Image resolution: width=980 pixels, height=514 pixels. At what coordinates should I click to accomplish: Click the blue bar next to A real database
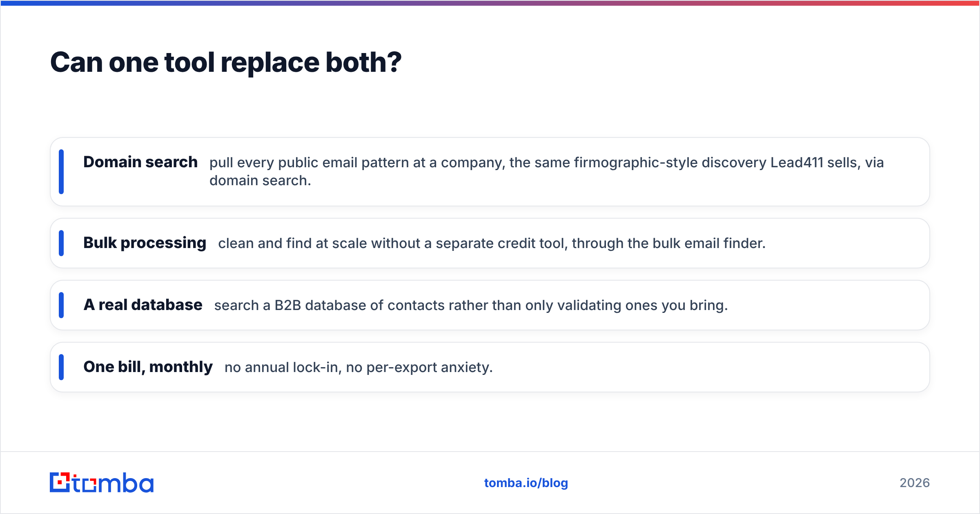click(61, 305)
